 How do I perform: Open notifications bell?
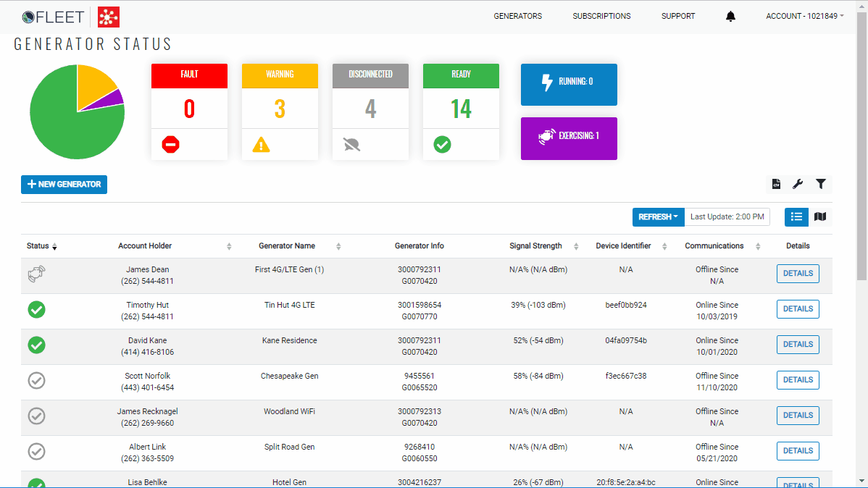tap(731, 16)
